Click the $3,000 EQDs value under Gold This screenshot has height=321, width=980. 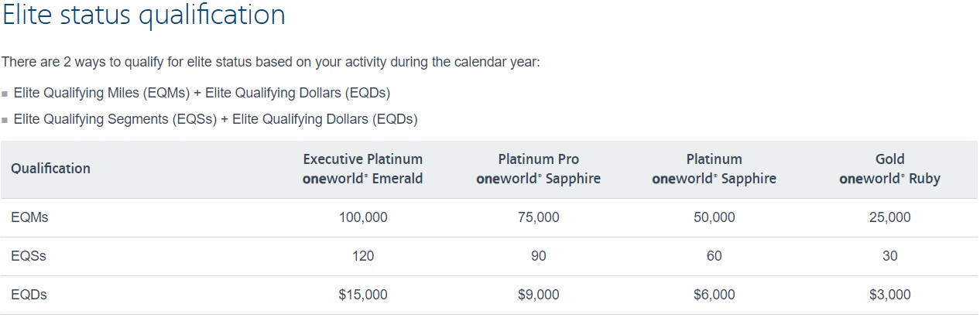889,294
